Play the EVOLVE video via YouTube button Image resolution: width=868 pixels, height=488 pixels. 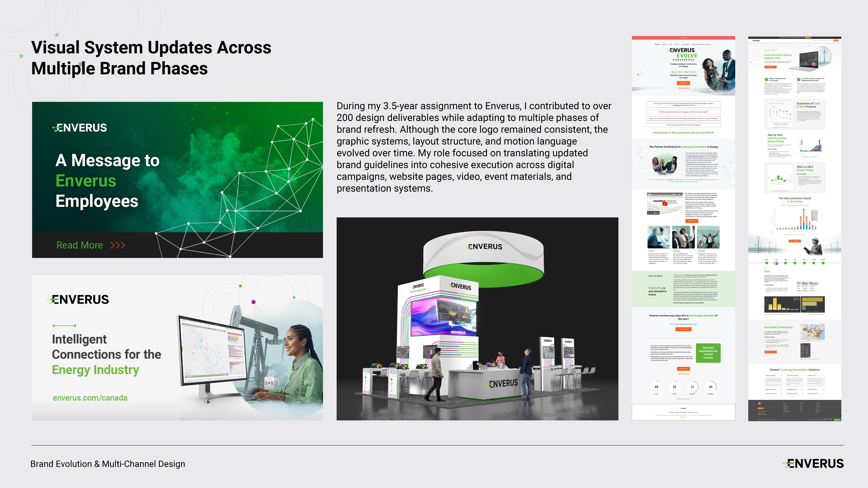click(x=664, y=203)
